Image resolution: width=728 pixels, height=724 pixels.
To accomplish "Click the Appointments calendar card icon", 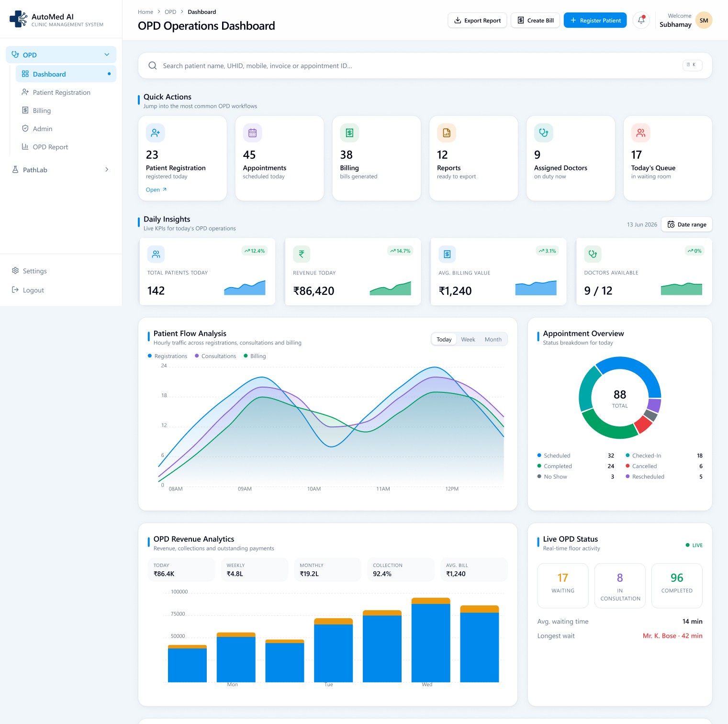I will click(x=252, y=133).
